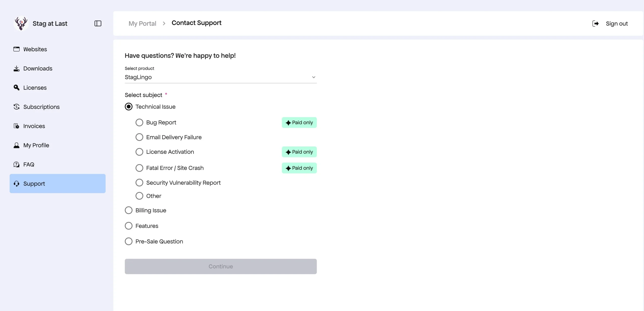Click the Sign out arrow icon
This screenshot has height=311, width=644.
coord(595,23)
